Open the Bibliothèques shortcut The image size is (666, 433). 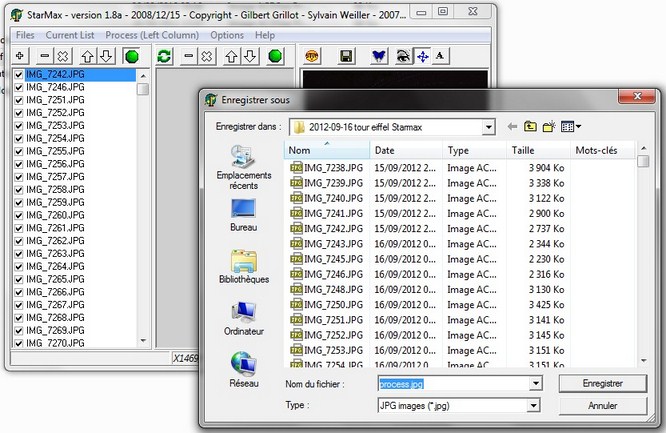[x=244, y=267]
